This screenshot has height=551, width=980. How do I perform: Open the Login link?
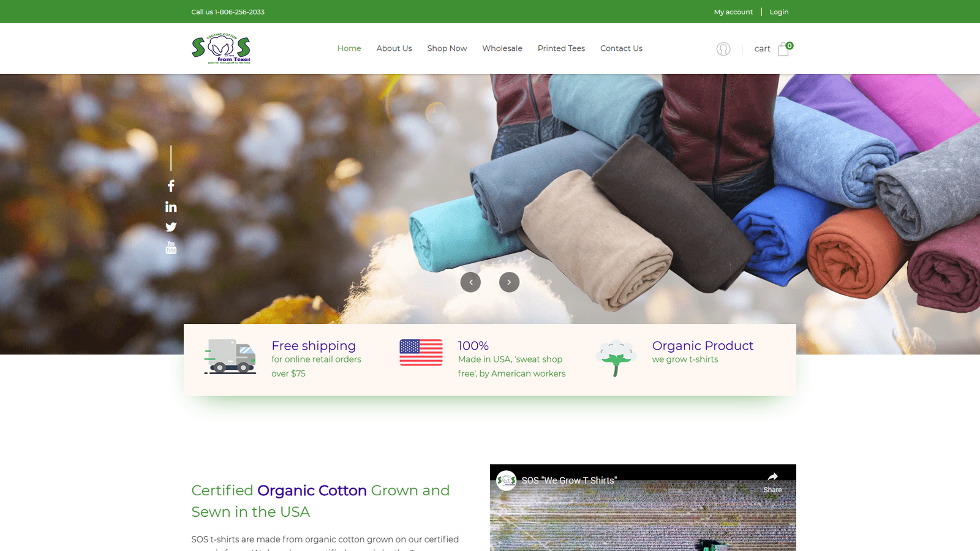(x=778, y=12)
